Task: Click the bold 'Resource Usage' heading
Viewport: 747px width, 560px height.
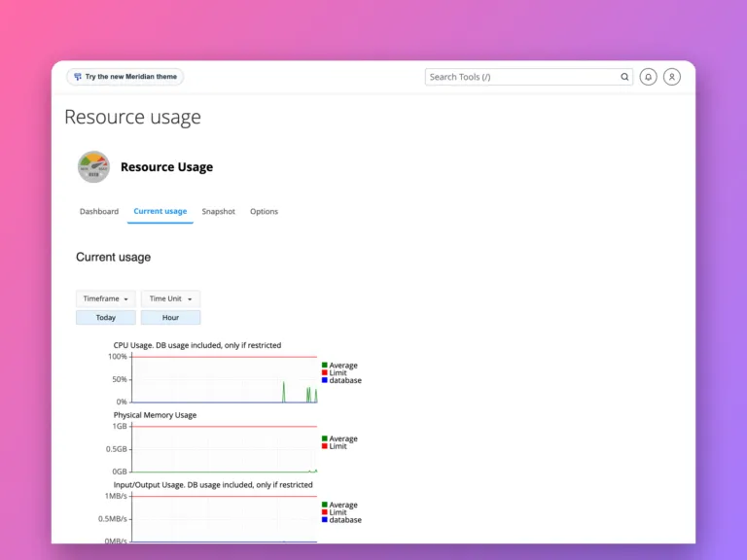Action: [x=166, y=167]
